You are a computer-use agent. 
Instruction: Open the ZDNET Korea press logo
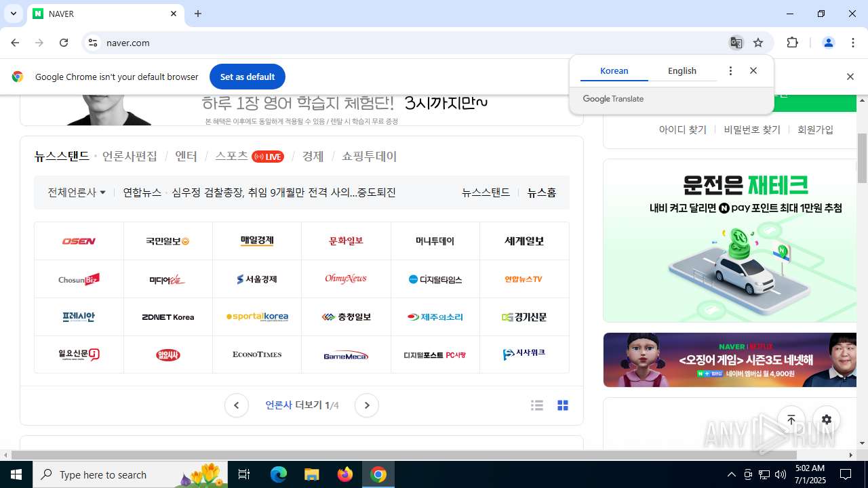click(x=168, y=317)
